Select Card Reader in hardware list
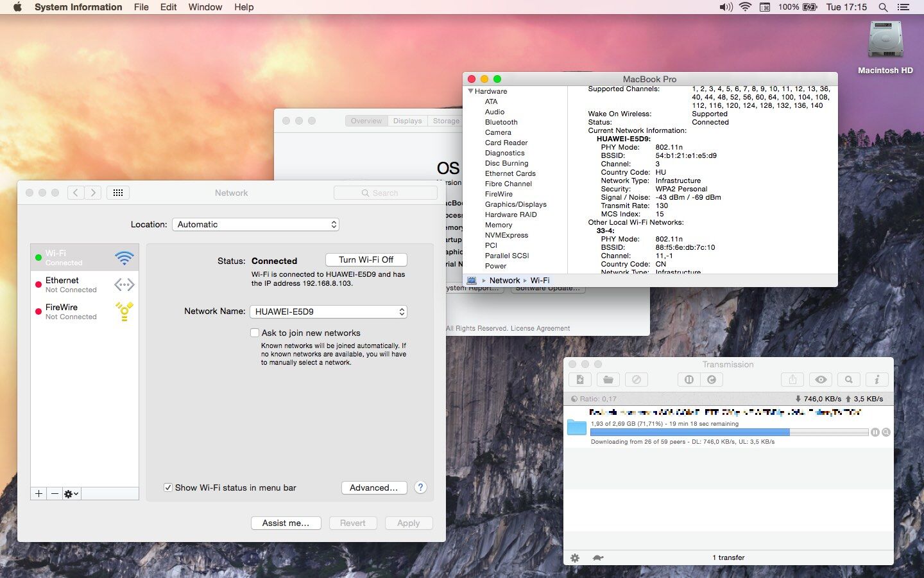924x578 pixels. [x=506, y=143]
